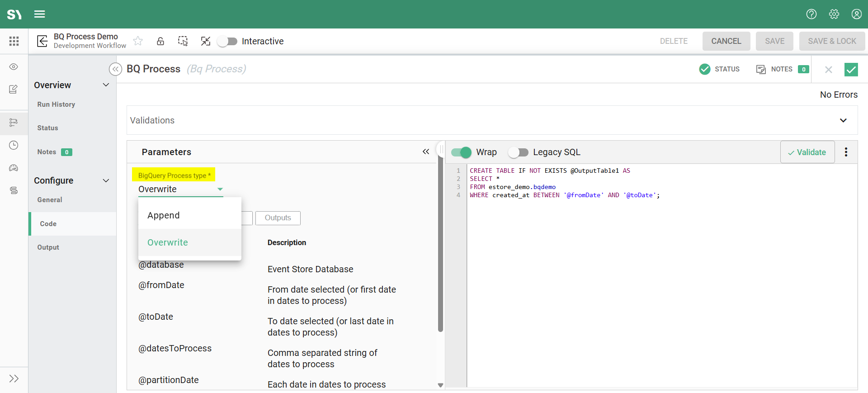Open the hamburger navigation menu
Image resolution: width=868 pixels, height=393 pixels.
point(40,14)
